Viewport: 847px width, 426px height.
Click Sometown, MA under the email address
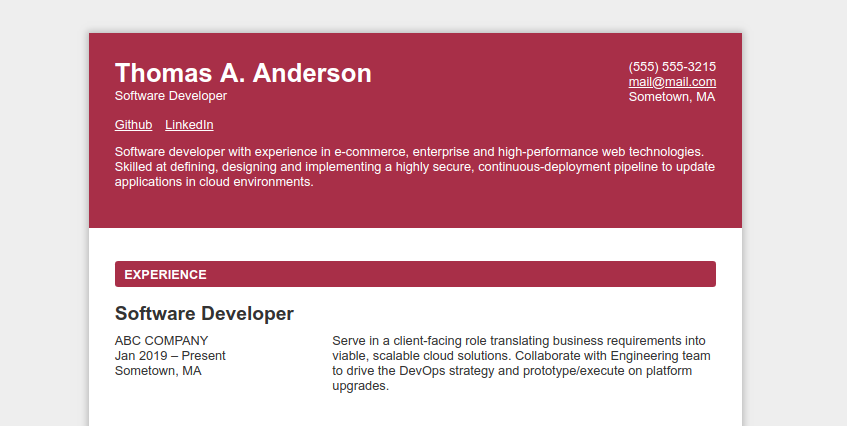click(672, 97)
